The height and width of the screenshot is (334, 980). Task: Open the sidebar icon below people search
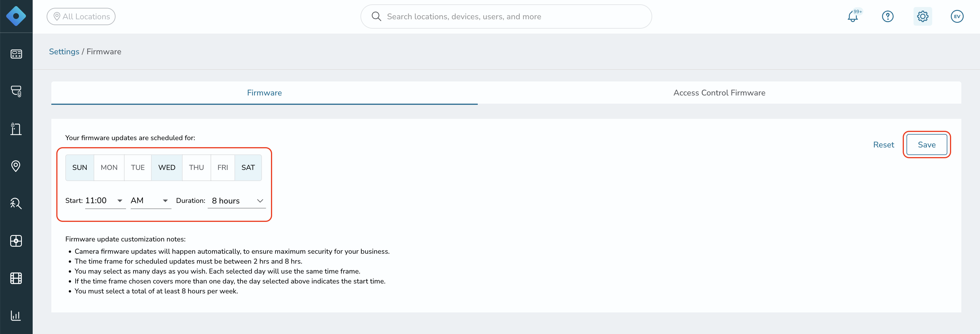[x=16, y=241]
